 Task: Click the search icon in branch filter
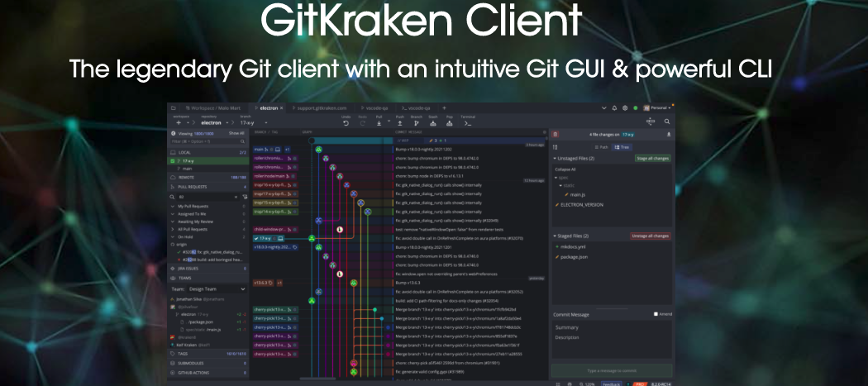pos(242,142)
